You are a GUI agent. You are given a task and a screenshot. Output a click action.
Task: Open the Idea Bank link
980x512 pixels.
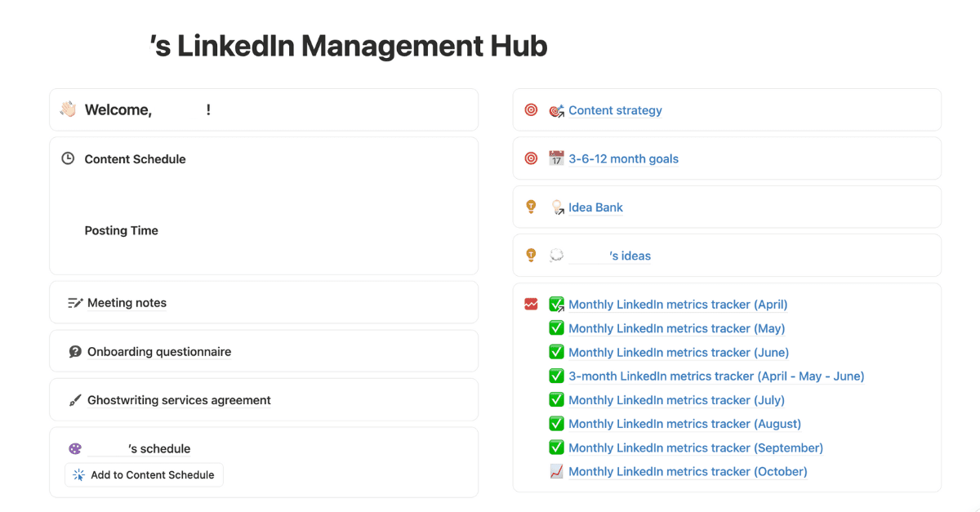[x=595, y=207]
